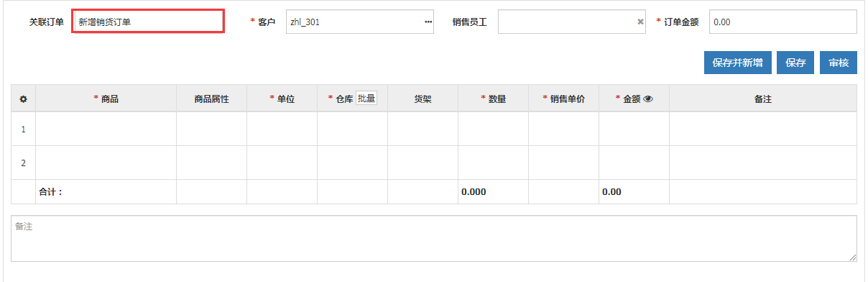Click the 保存 button
This screenshot has width=868, height=282.
[795, 63]
